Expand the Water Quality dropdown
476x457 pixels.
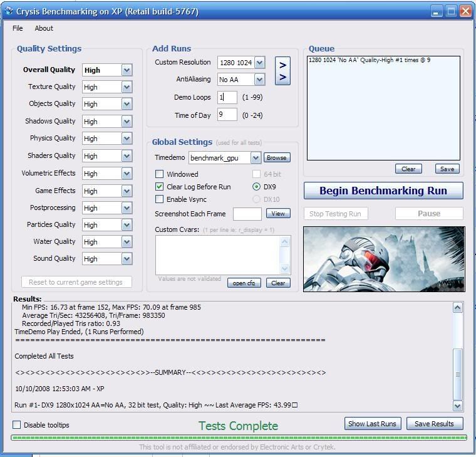coord(127,242)
